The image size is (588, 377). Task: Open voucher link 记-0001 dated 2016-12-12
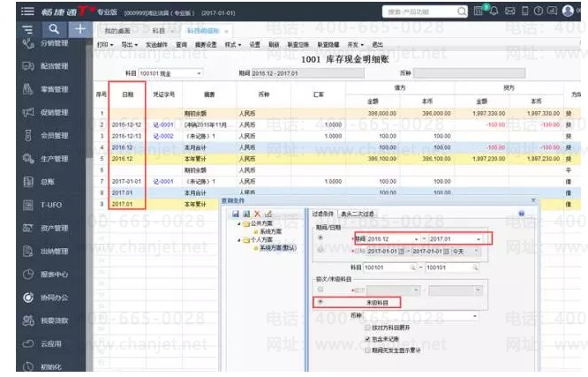163,124
